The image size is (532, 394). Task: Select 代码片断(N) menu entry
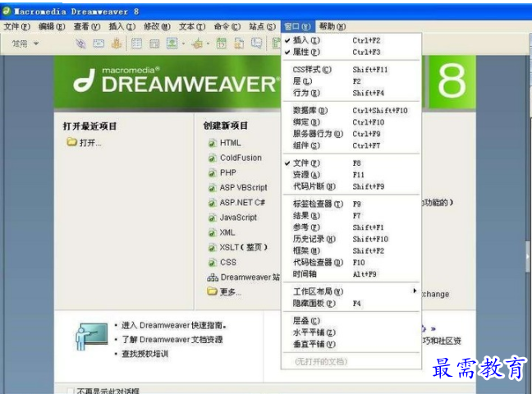click(x=351, y=186)
